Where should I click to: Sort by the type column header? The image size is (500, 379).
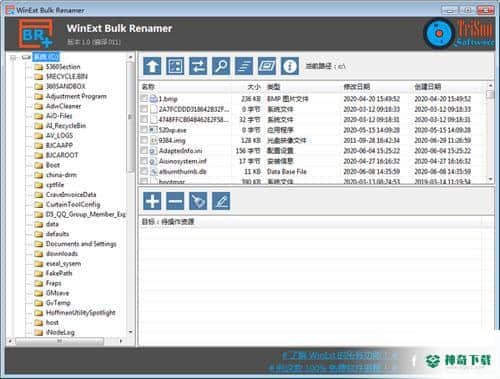click(274, 87)
